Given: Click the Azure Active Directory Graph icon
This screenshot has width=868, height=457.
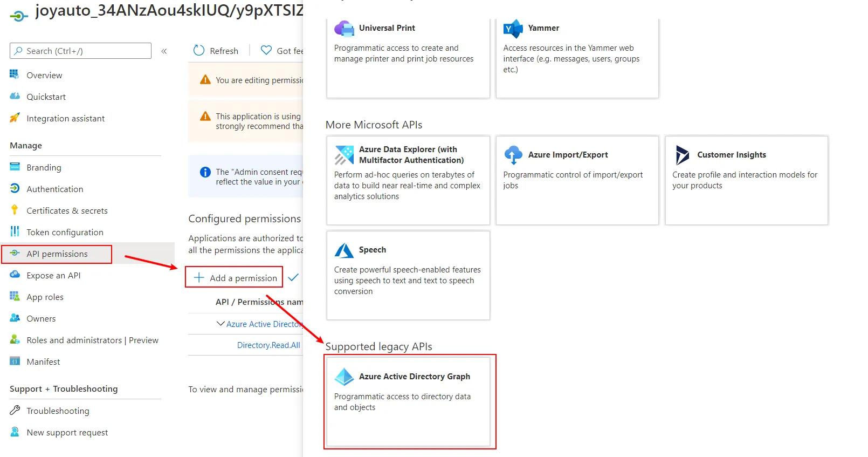Looking at the screenshot, I should click(344, 377).
